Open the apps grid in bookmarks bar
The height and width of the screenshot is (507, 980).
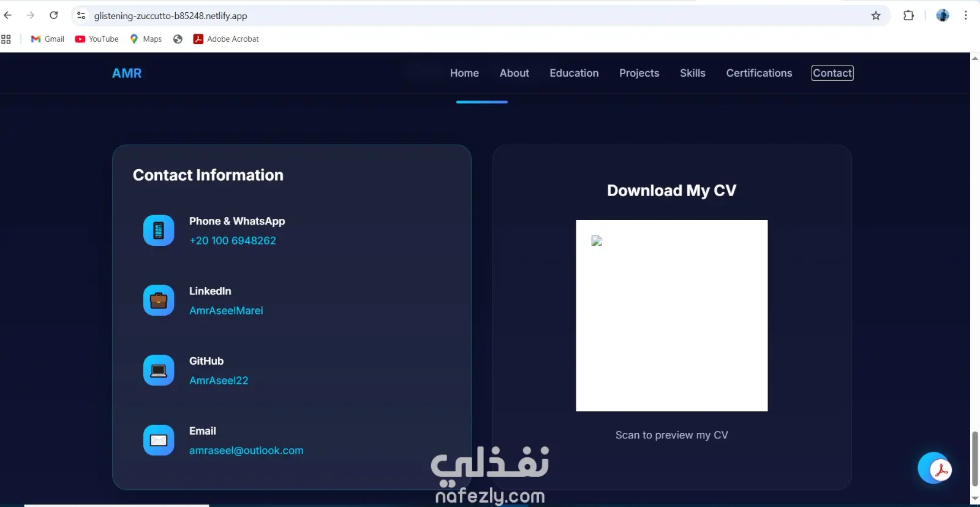6,39
